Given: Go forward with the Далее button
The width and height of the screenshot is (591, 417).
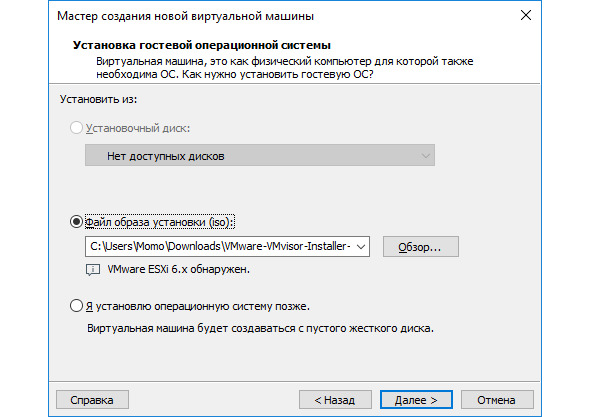Looking at the screenshot, I should [416, 400].
